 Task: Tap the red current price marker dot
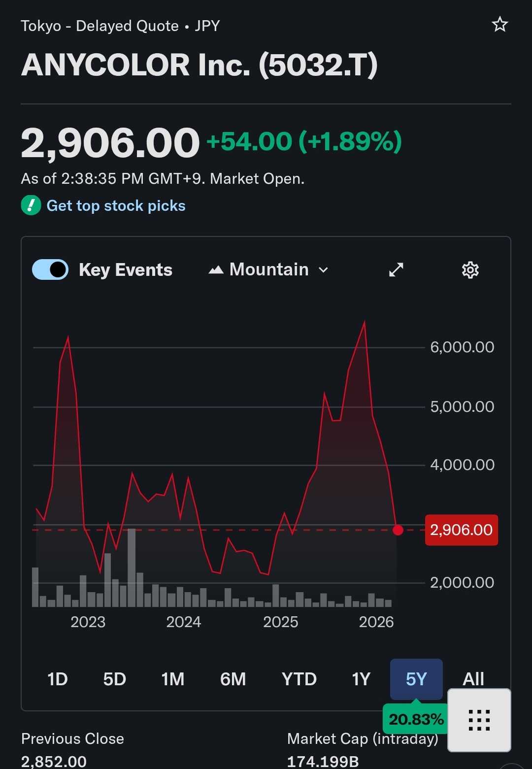pyautogui.click(x=398, y=530)
